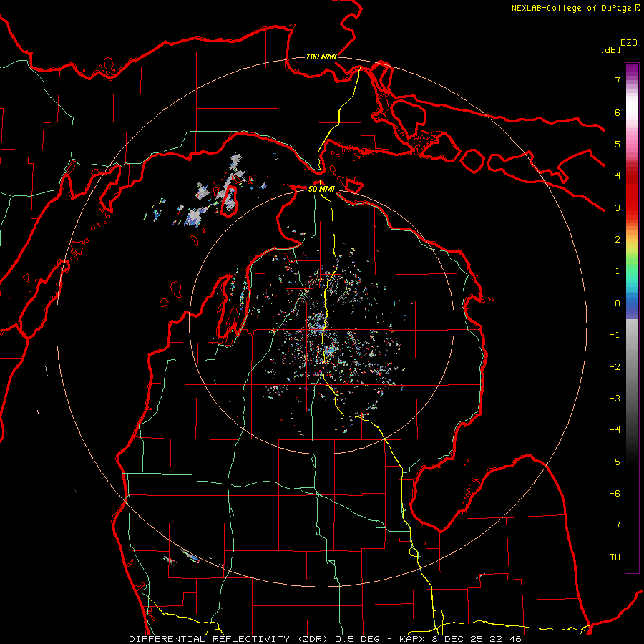The height and width of the screenshot is (644, 644).
Task: Click the Differential Reflectivity product caption
Action: coord(326,639)
